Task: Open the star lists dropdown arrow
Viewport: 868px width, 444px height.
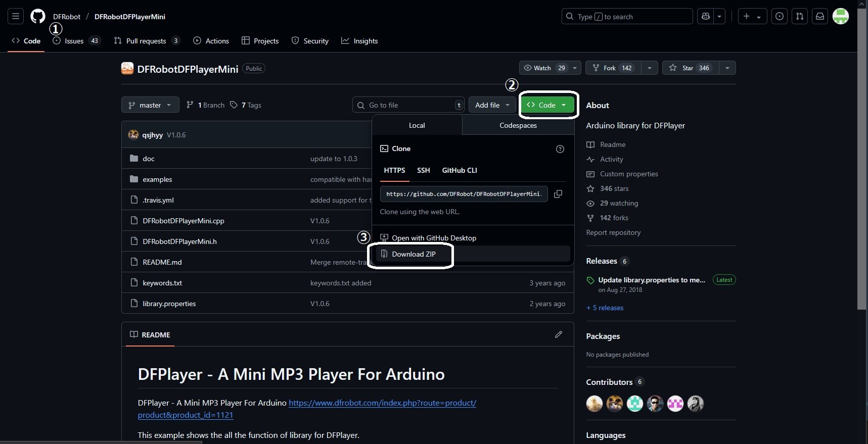Action: click(x=727, y=68)
